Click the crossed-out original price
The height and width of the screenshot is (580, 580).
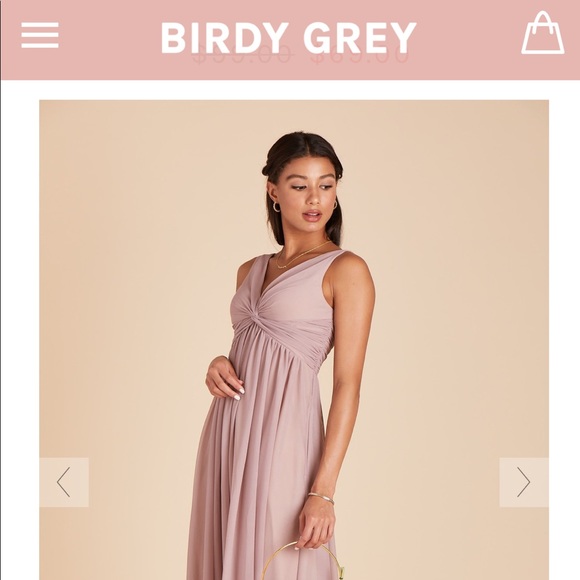coord(243,57)
